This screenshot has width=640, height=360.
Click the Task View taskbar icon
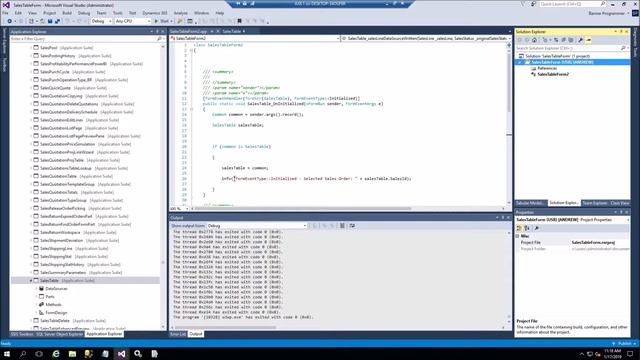pyautogui.click(x=39, y=354)
